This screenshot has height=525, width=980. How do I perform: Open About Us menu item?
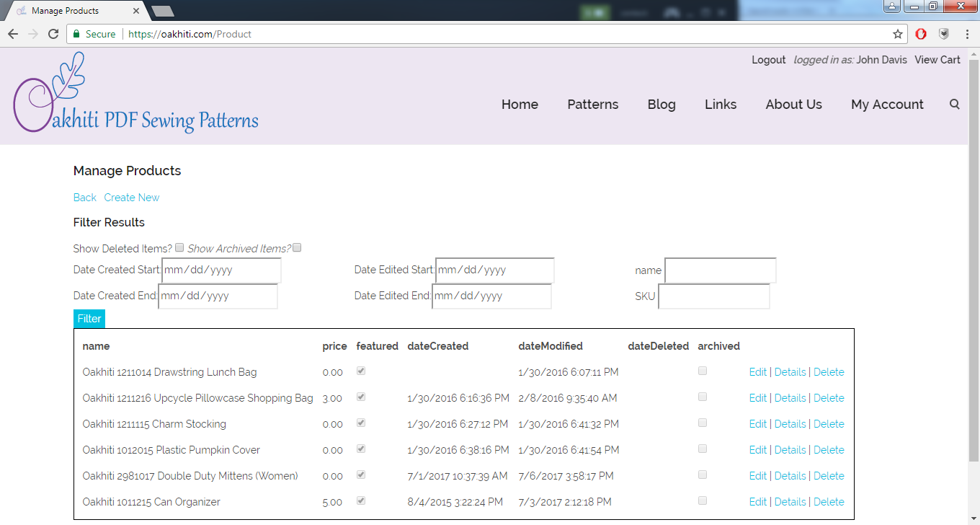point(793,104)
